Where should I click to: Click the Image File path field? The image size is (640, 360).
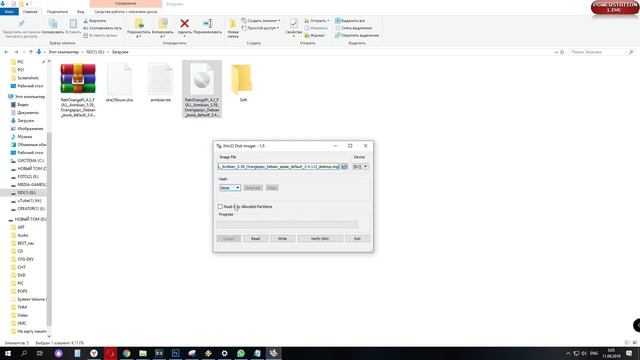tap(278, 167)
